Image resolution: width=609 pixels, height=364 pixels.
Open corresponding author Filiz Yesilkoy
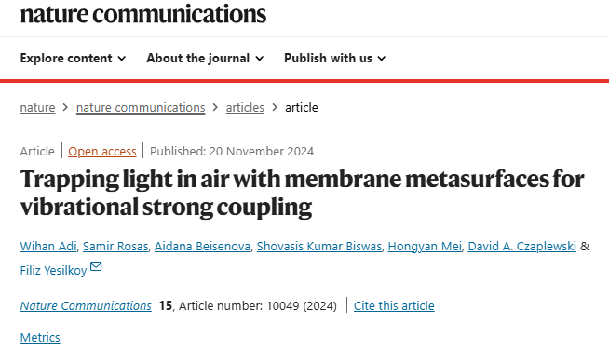54,270
